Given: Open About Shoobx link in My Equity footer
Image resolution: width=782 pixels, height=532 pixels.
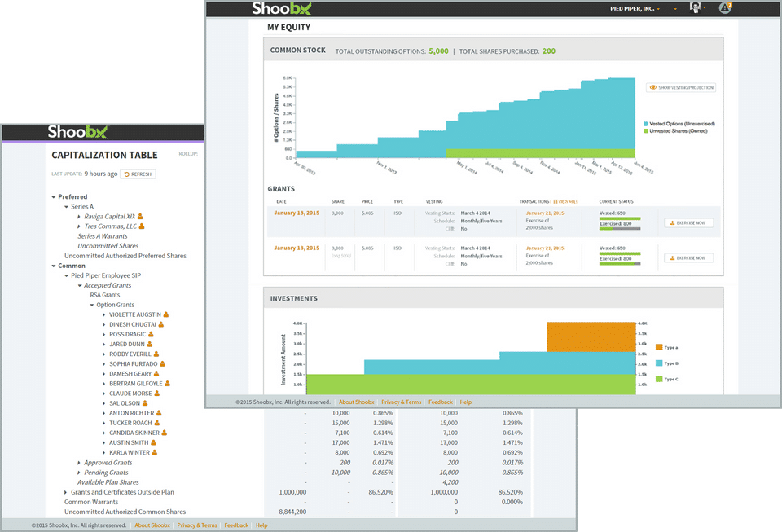Looking at the screenshot, I should coord(357,402).
